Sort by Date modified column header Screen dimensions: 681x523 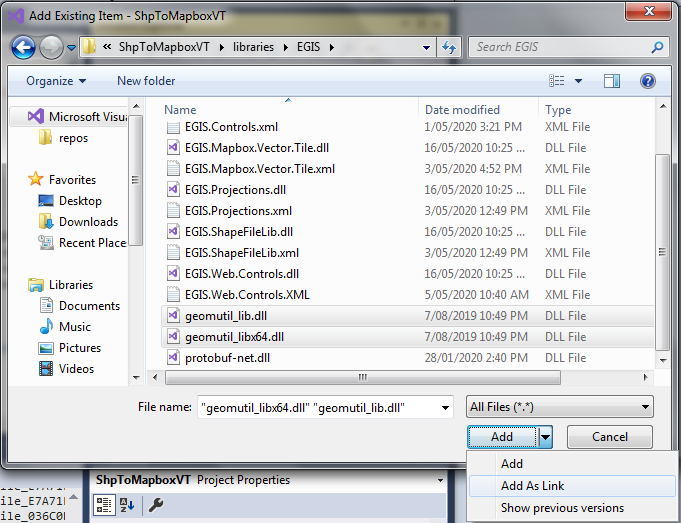click(462, 109)
